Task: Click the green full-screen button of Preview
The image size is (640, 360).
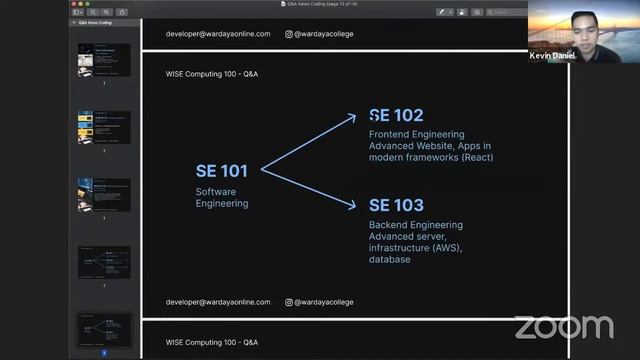Action: tap(87, 4)
